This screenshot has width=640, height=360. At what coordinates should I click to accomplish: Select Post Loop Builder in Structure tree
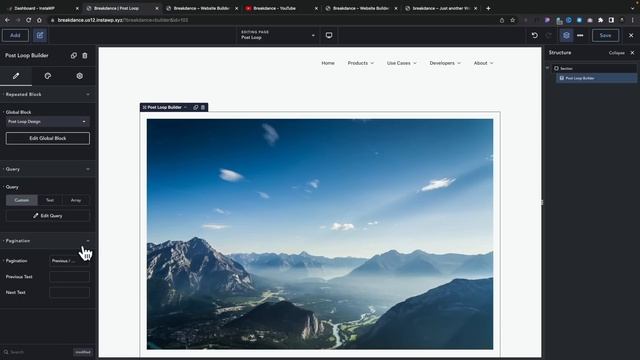[x=597, y=78]
